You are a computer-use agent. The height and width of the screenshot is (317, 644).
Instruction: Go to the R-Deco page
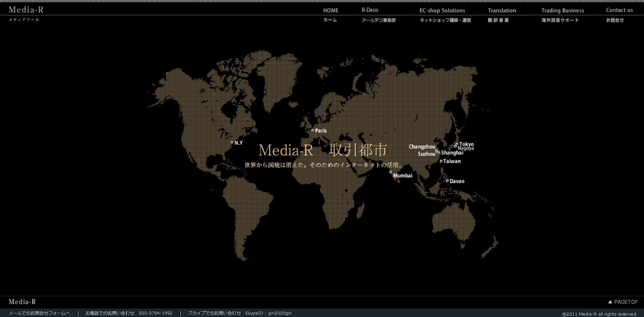[x=370, y=10]
